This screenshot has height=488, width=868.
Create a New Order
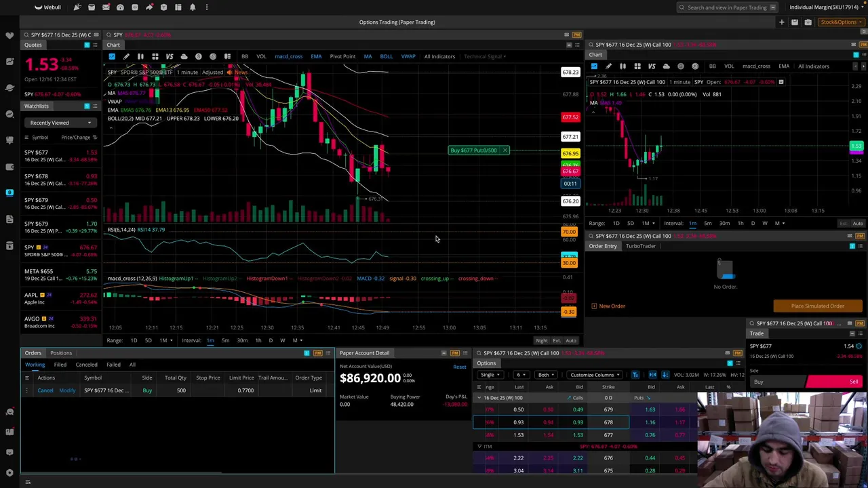pos(608,306)
